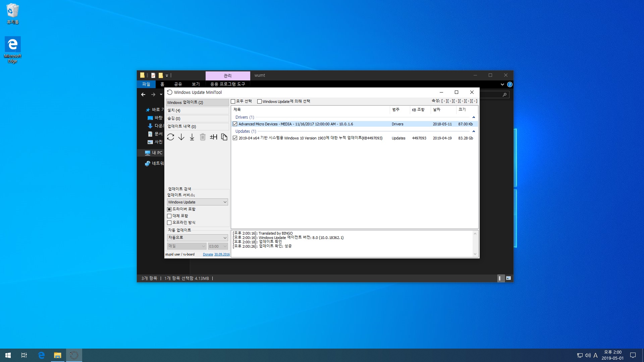Click the refresh check-for-updates icon
Image resolution: width=644 pixels, height=362 pixels.
[x=170, y=137]
